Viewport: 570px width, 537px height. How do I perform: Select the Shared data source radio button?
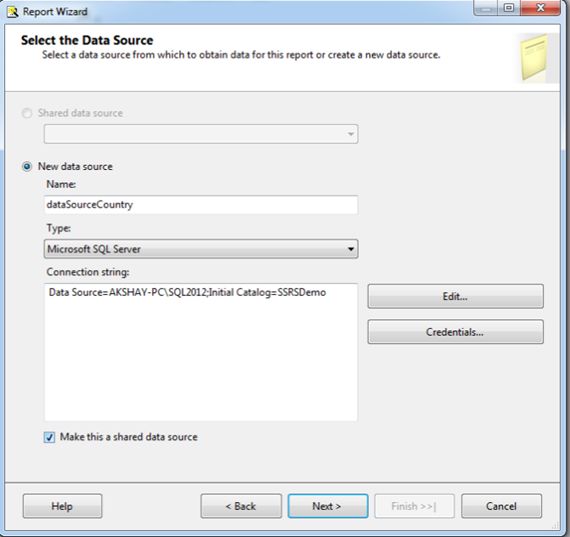[x=27, y=113]
